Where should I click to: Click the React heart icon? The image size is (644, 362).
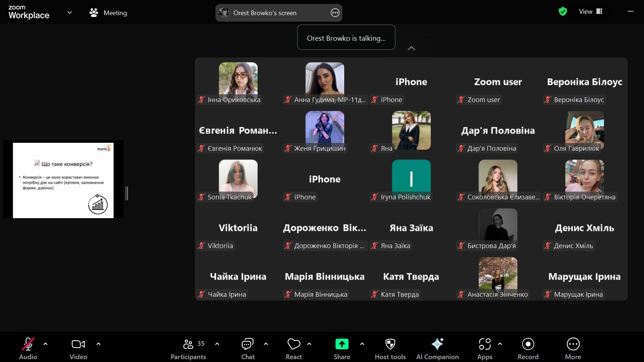(x=294, y=344)
